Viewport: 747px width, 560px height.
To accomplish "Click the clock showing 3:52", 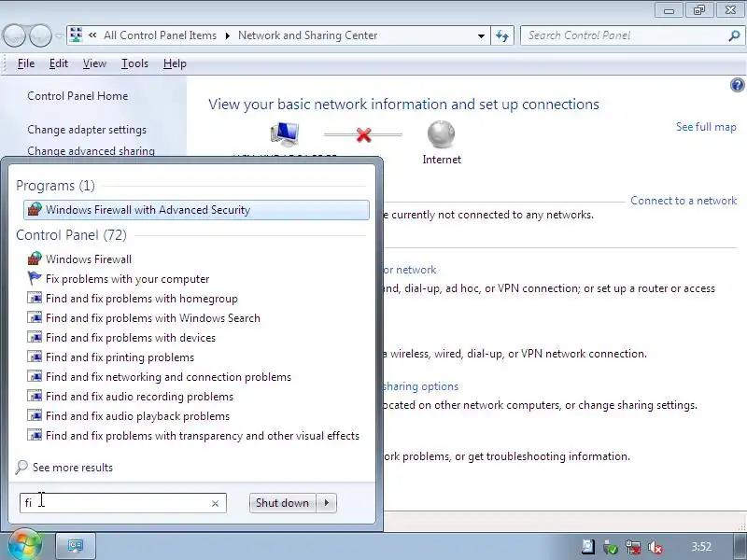I will [701, 547].
